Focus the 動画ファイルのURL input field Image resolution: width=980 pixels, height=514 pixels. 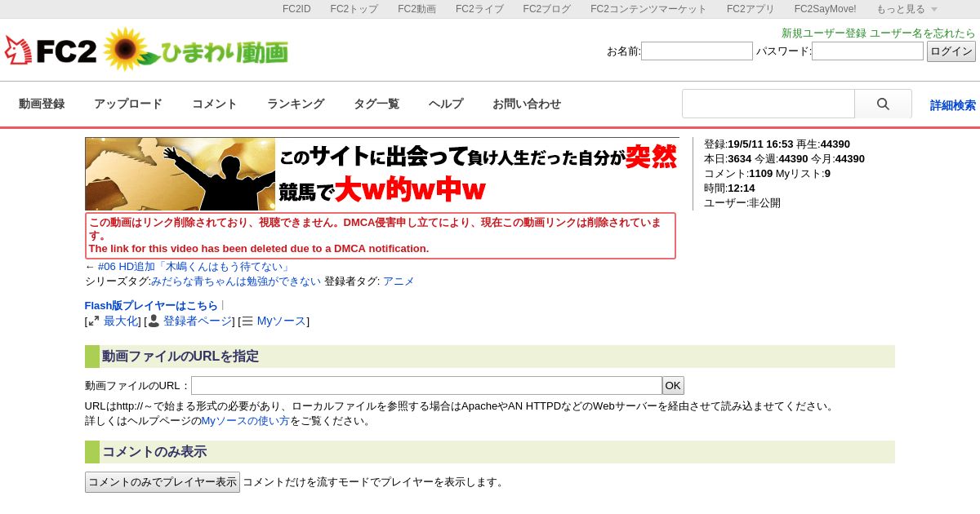[426, 386]
